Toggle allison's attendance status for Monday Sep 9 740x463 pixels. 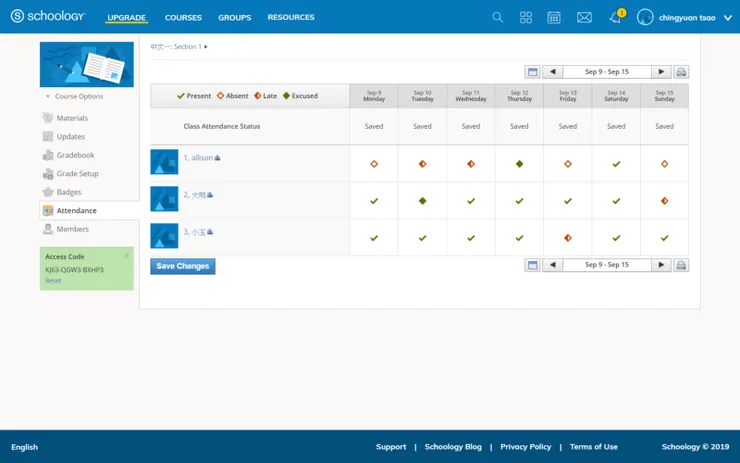[374, 164]
